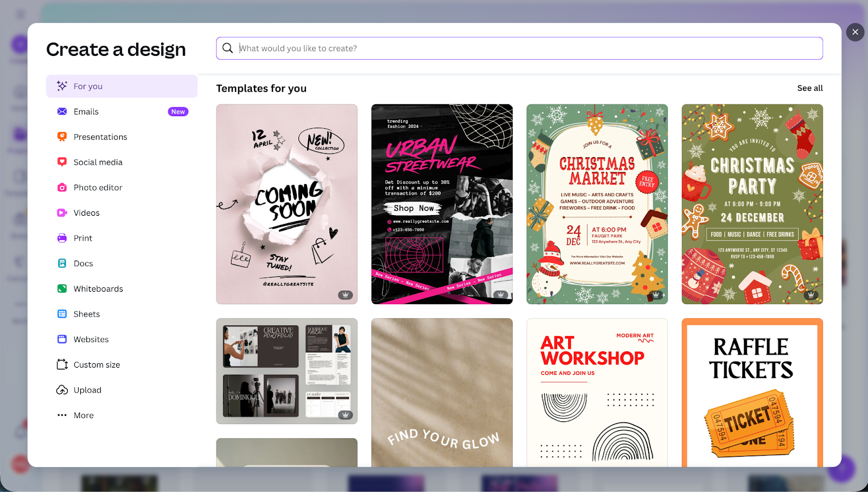Open the Docs design type
This screenshot has height=492, width=868.
pos(82,263)
